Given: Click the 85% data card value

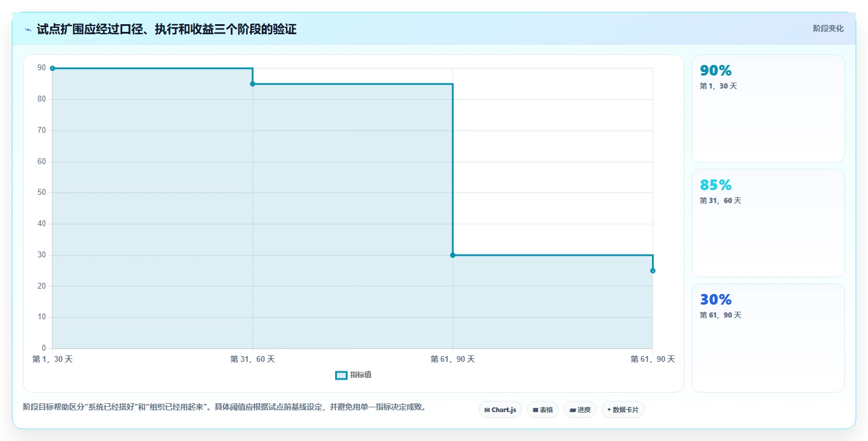Looking at the screenshot, I should (x=716, y=185).
